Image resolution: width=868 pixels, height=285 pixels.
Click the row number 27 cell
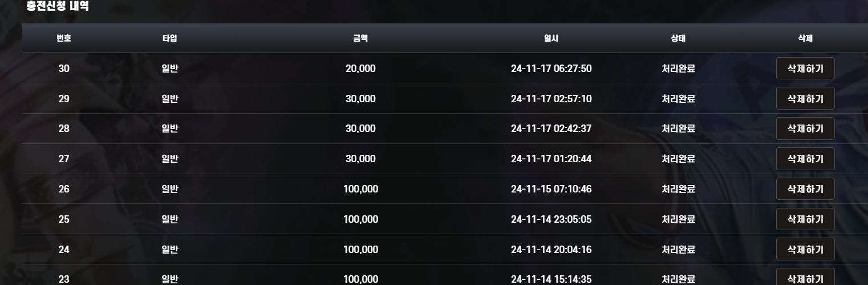pyautogui.click(x=64, y=159)
